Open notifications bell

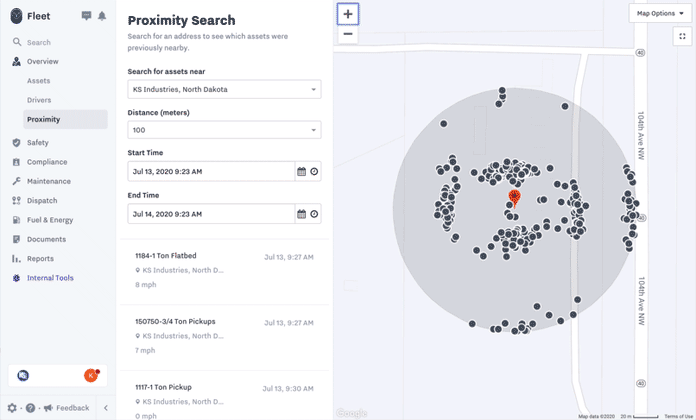102,16
